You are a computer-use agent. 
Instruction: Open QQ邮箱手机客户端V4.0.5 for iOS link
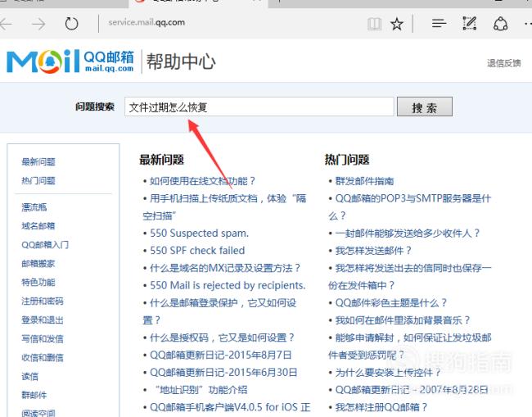230,407
